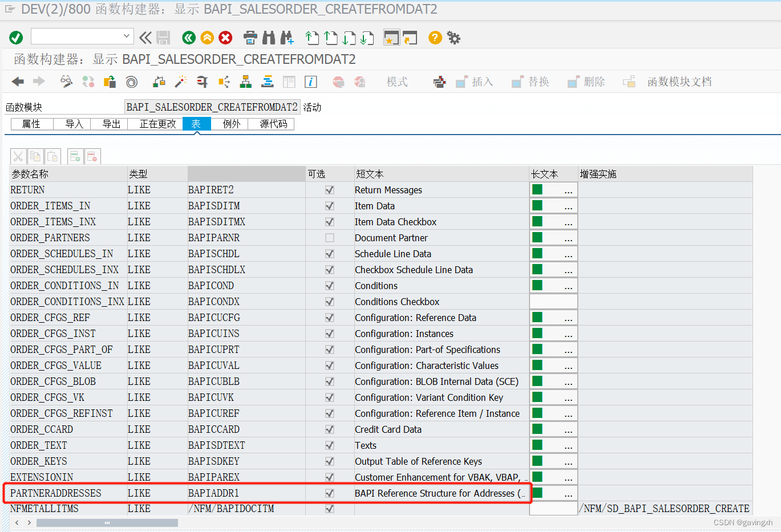
Task: Open Help using the question mark icon
Action: pyautogui.click(x=434, y=38)
